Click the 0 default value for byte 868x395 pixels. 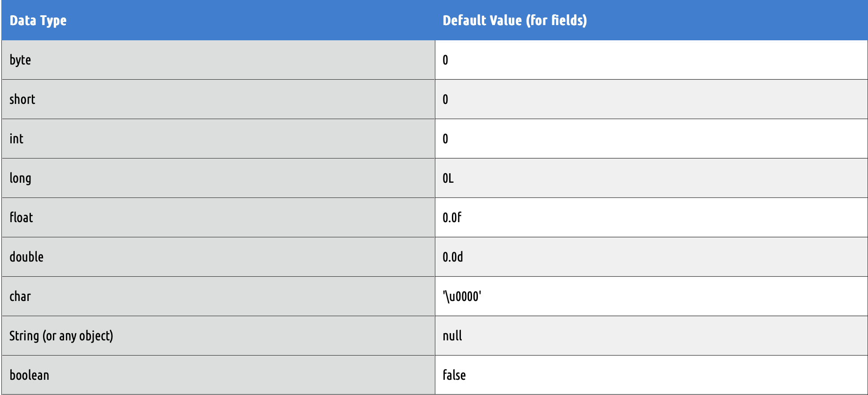(651, 60)
